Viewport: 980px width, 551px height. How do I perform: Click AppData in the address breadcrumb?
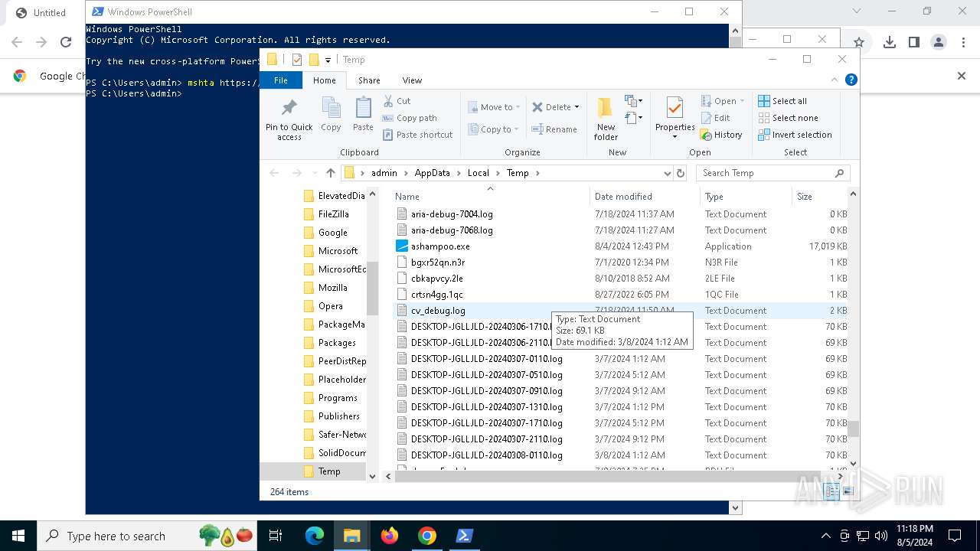tap(432, 173)
